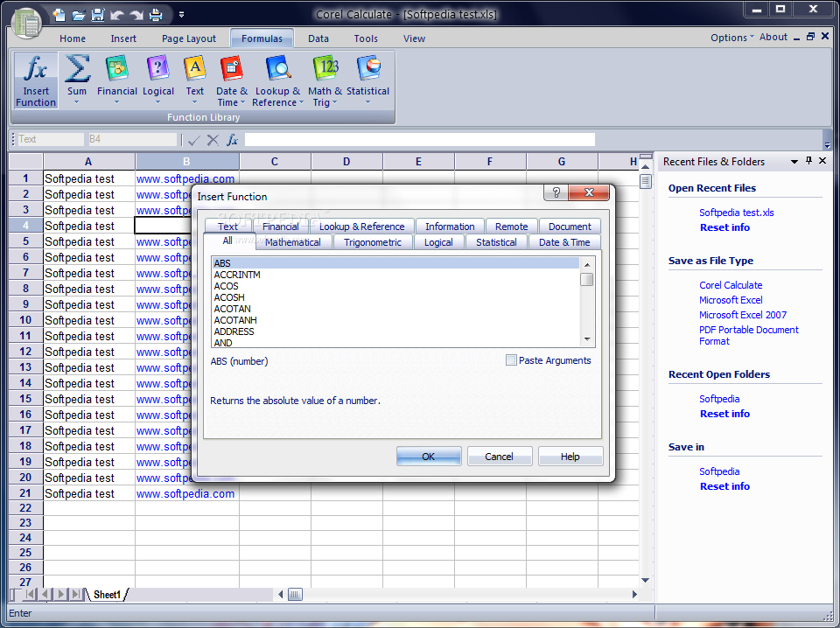The height and width of the screenshot is (628, 840).
Task: Select column header G
Action: tap(562, 161)
